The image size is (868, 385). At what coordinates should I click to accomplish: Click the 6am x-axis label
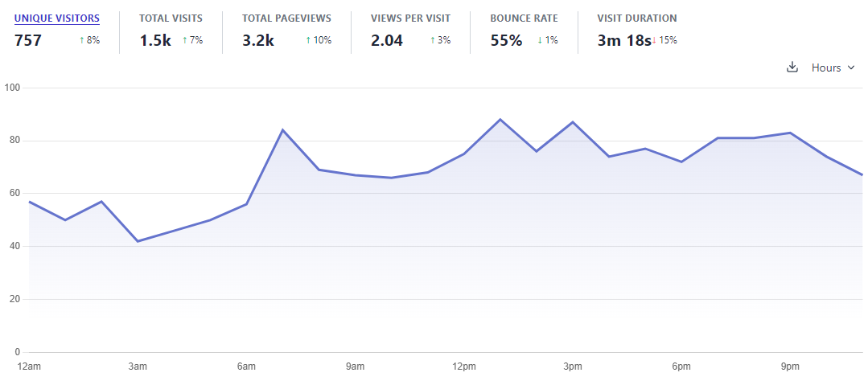click(x=246, y=367)
